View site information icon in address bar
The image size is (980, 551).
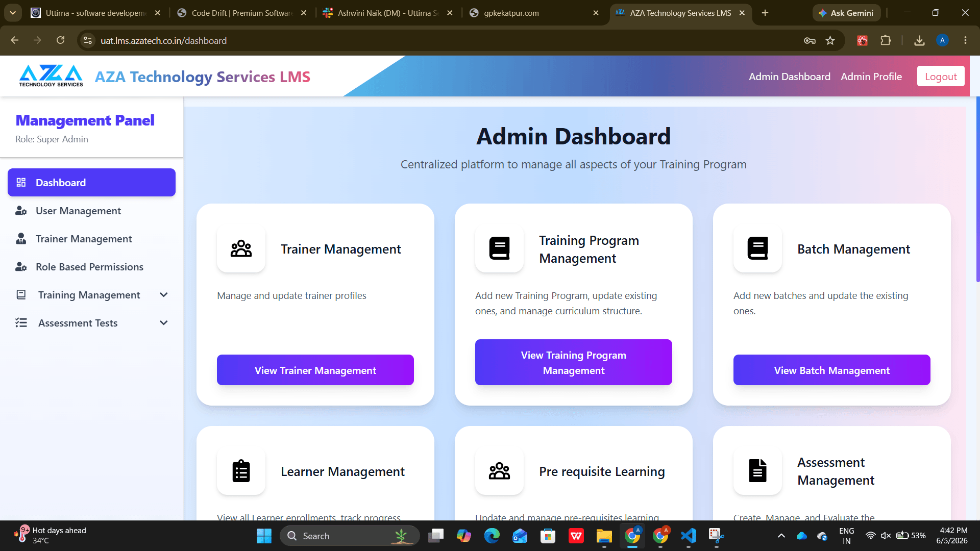pyautogui.click(x=88, y=41)
